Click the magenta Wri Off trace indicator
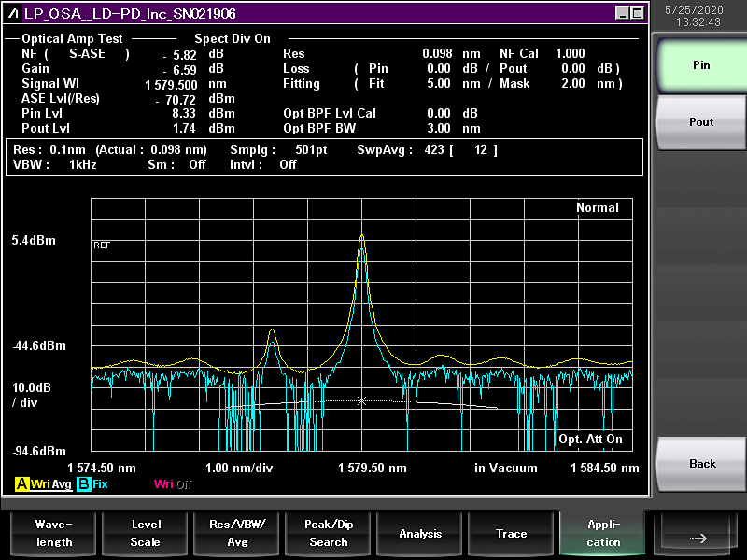This screenshot has width=747, height=560. (x=172, y=483)
